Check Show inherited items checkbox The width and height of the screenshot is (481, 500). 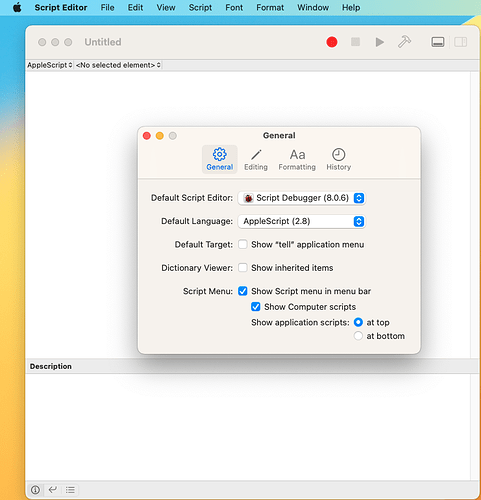point(243,268)
